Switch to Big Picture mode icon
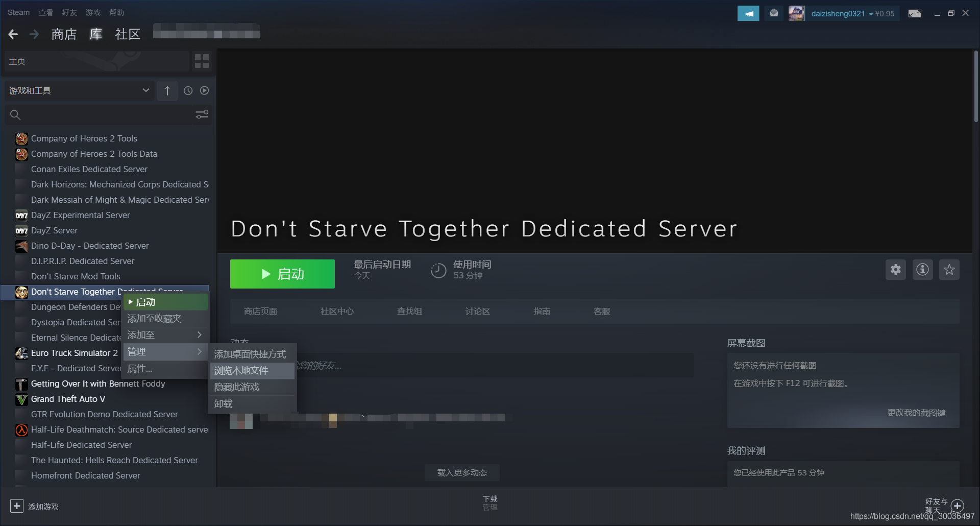This screenshot has width=980, height=526. click(x=915, y=13)
